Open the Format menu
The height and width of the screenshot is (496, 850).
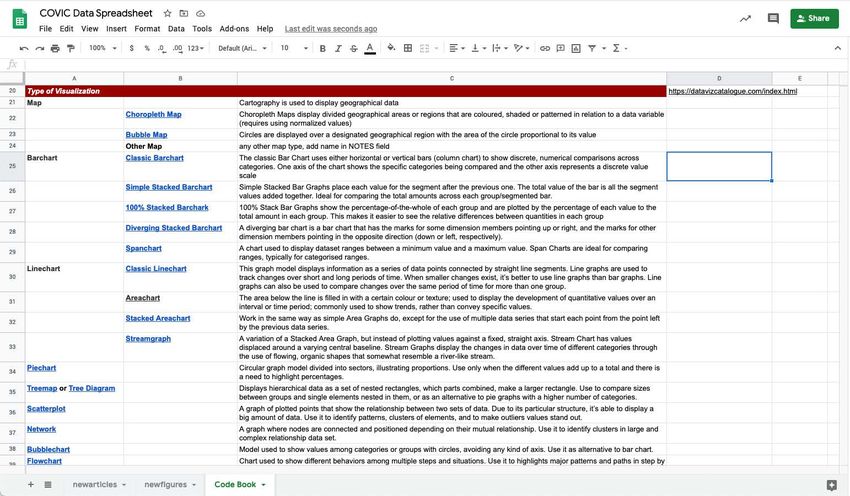(147, 29)
